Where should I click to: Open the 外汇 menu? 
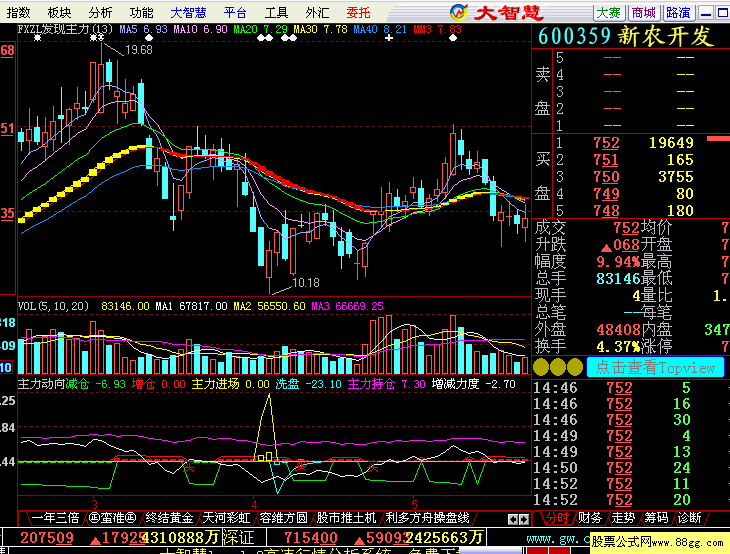pyautogui.click(x=317, y=12)
